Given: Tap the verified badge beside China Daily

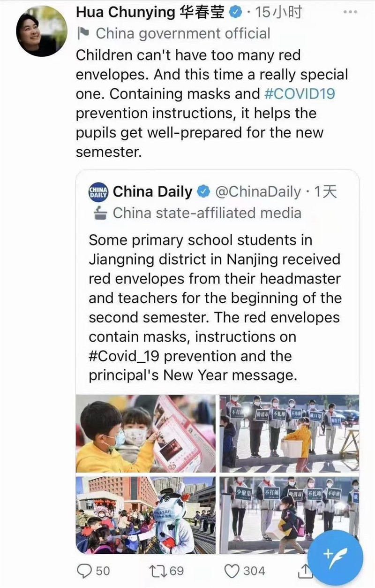Looking at the screenshot, I should pos(203,191).
